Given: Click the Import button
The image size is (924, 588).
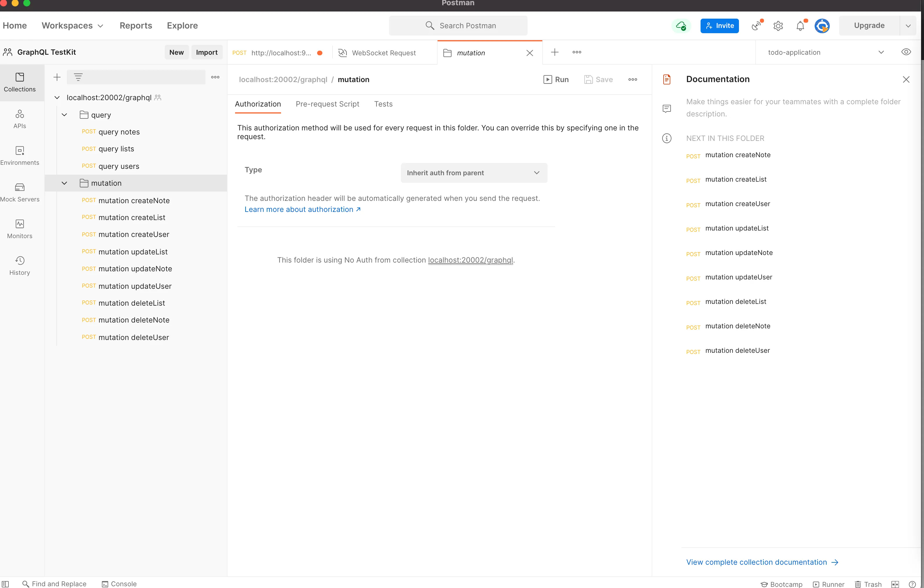Looking at the screenshot, I should (207, 52).
